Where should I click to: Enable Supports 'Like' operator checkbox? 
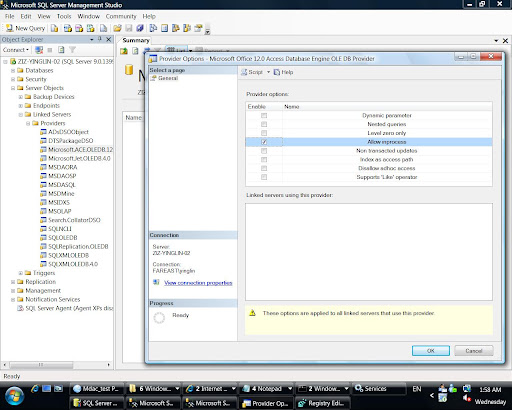click(x=264, y=177)
